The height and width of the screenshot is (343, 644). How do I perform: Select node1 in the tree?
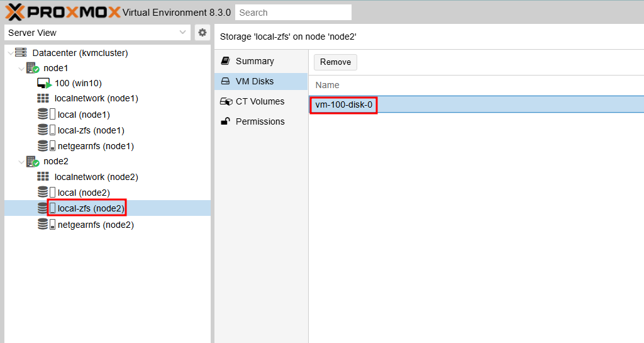pos(56,68)
